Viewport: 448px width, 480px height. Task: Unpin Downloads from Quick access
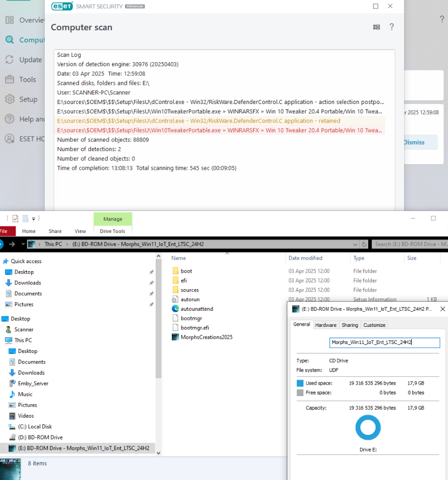(x=151, y=283)
